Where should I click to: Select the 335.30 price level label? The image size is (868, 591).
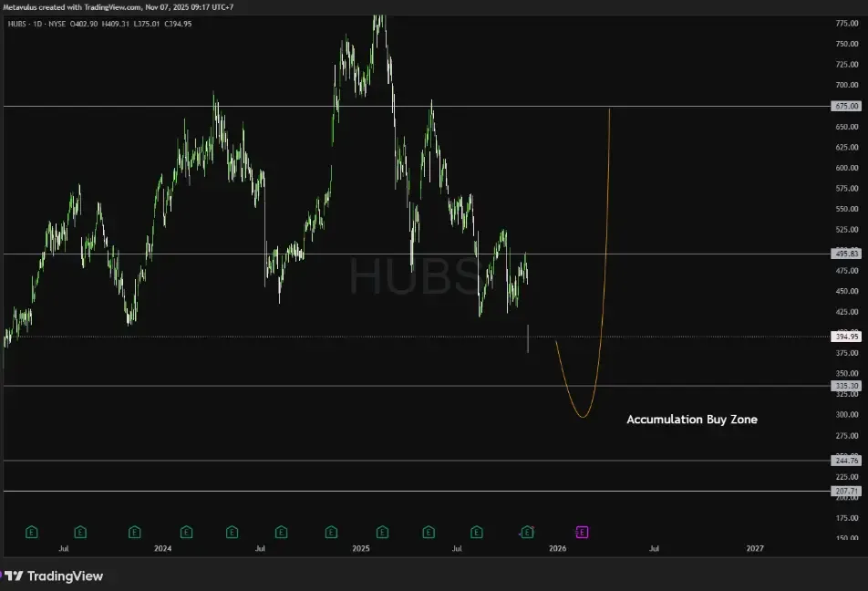846,386
